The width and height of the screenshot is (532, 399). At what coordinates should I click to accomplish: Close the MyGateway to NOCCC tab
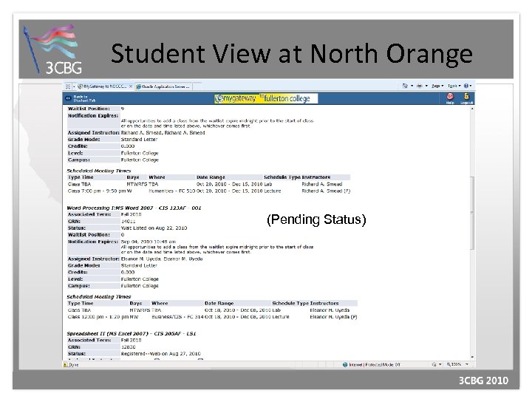[x=131, y=86]
